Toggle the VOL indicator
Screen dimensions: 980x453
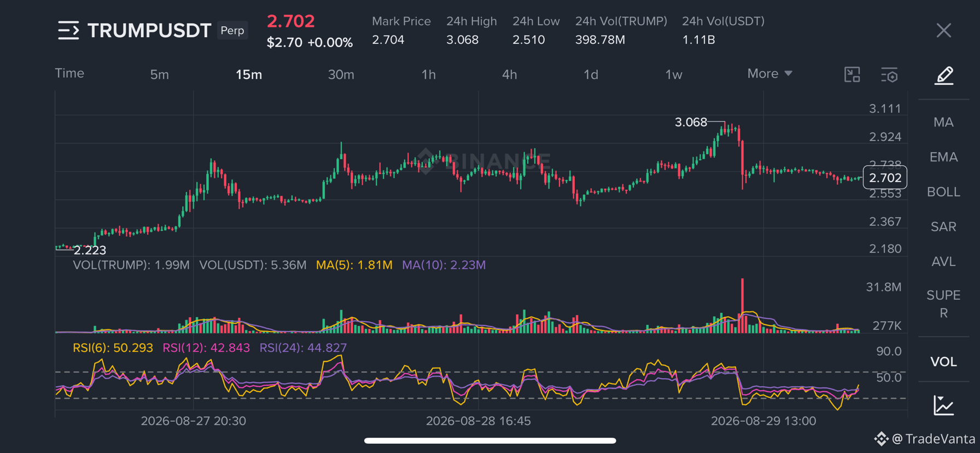click(x=943, y=362)
